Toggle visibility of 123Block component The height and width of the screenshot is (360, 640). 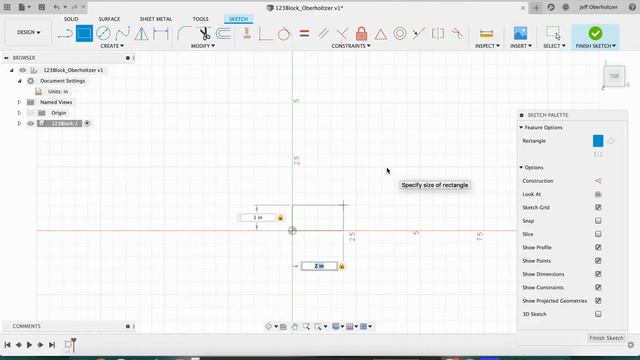click(31, 123)
